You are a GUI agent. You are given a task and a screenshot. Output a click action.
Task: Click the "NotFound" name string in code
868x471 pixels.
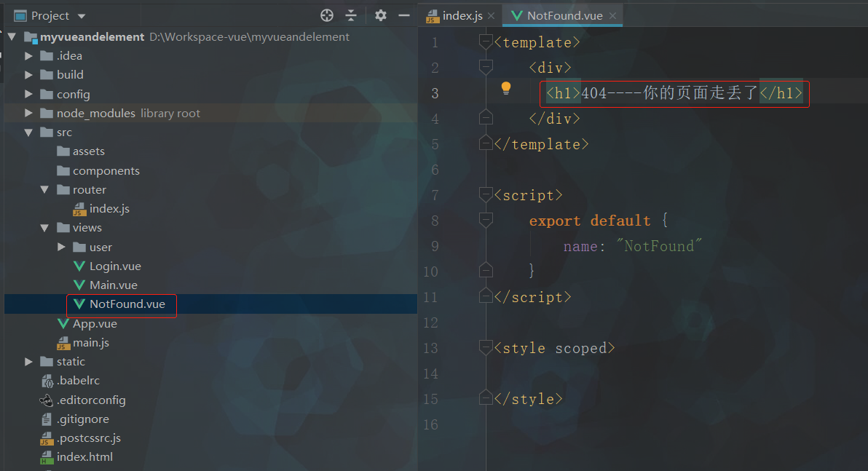tap(659, 246)
